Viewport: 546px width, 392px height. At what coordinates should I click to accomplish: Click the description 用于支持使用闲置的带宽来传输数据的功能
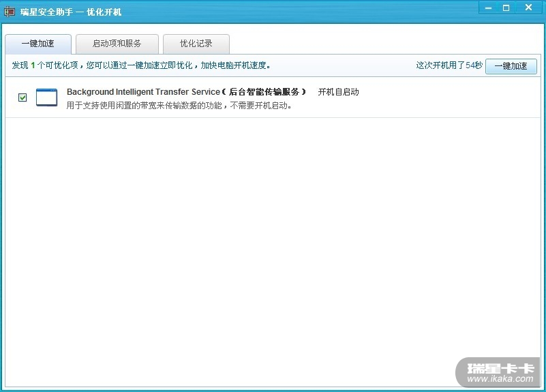point(179,106)
